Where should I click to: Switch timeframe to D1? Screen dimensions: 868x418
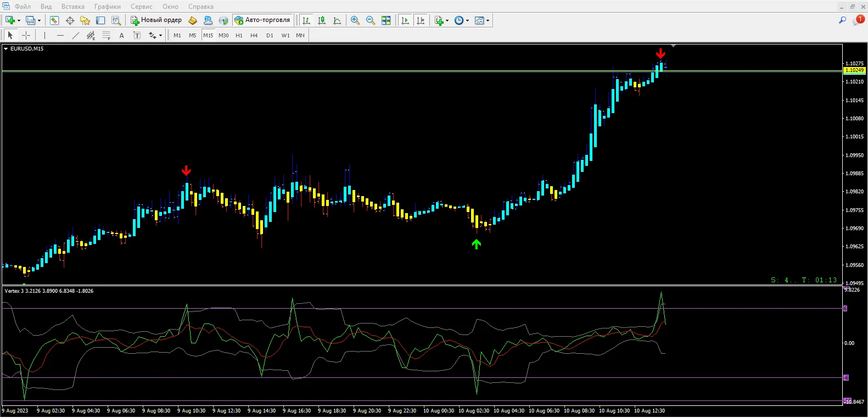tap(270, 35)
